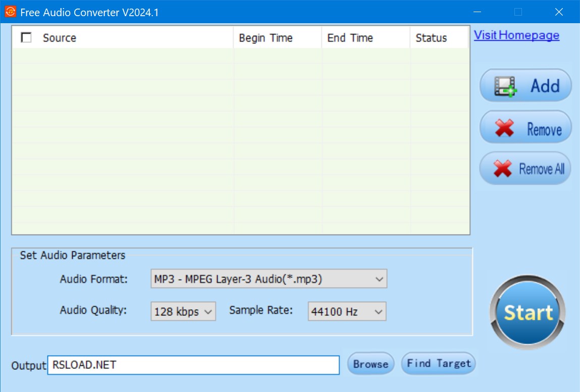Start the audio conversion

click(528, 312)
